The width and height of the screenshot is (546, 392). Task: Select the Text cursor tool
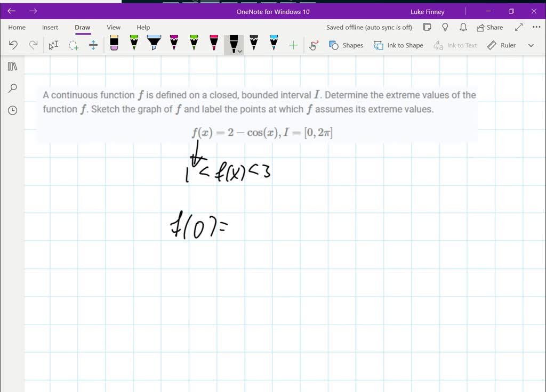53,45
